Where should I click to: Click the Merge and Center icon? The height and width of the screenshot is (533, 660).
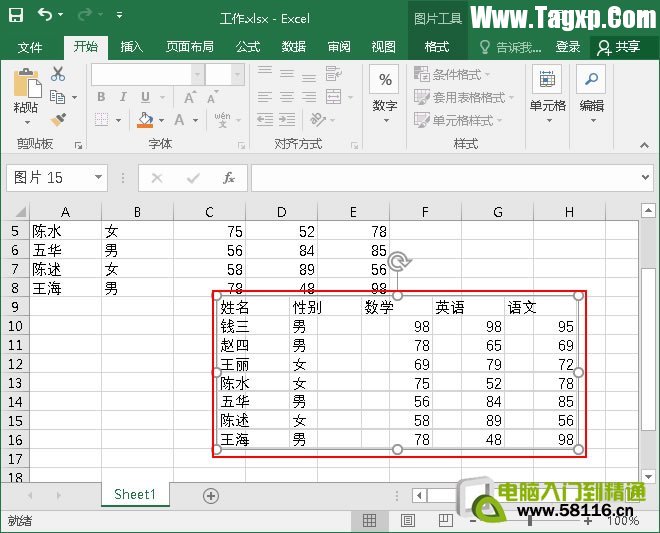333,97
